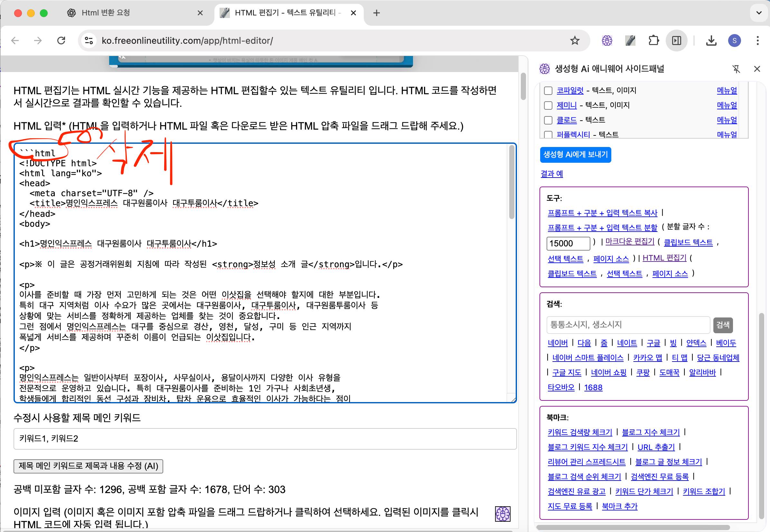Image resolution: width=770 pixels, height=532 pixels.
Task: Click the 생성형 Ai에게 보내기 button
Action: [575, 155]
